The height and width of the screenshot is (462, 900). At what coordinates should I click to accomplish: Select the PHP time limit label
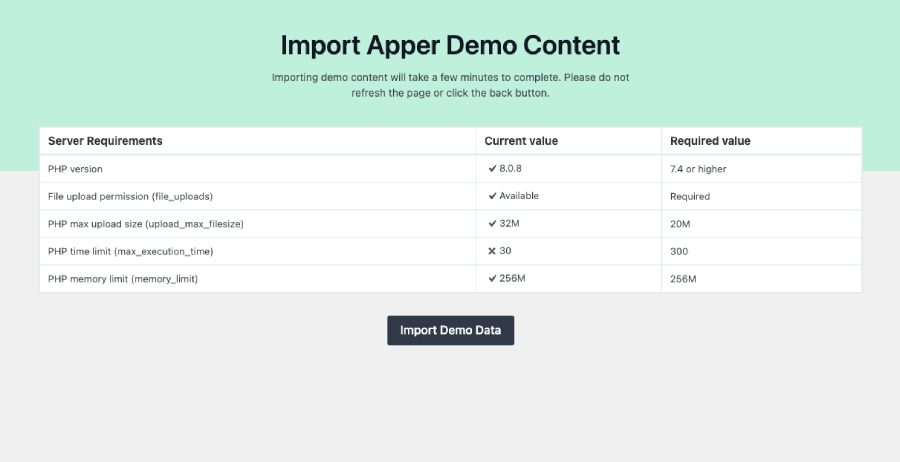pos(130,251)
